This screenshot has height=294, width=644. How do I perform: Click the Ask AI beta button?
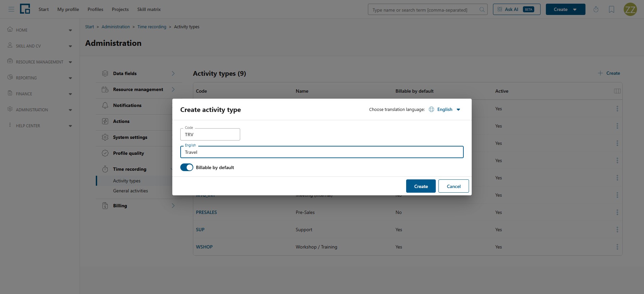point(517,9)
